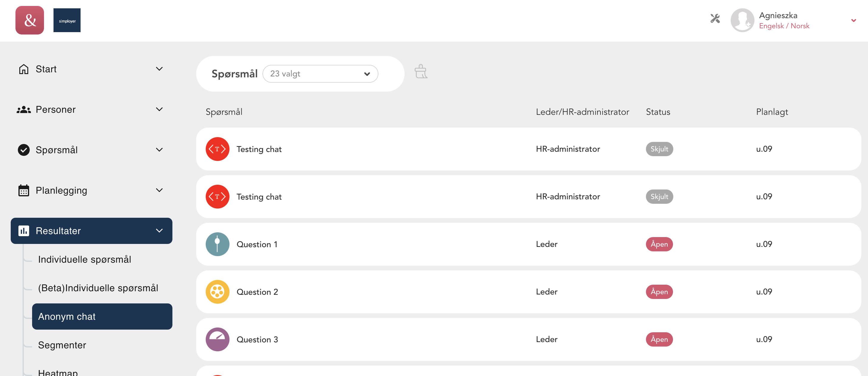Open the user account dropdown arrow

click(x=853, y=21)
